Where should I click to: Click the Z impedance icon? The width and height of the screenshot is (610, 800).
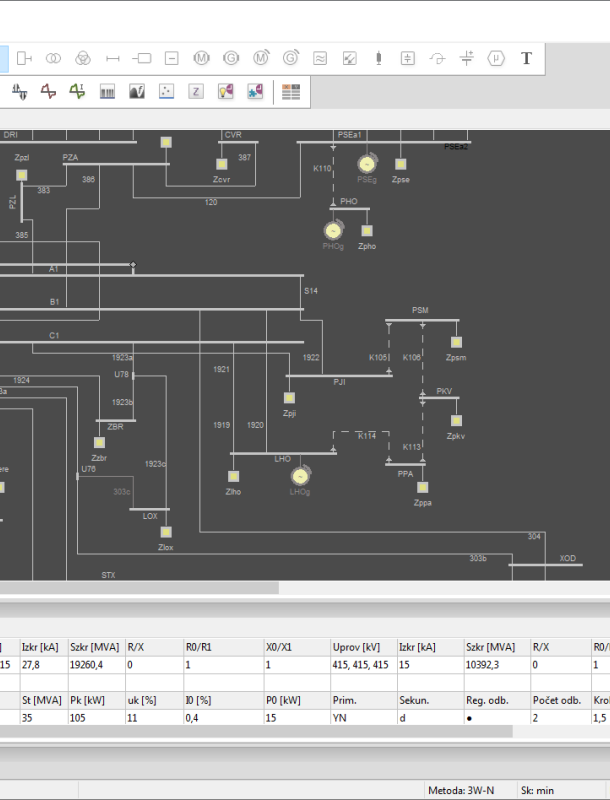(x=196, y=92)
